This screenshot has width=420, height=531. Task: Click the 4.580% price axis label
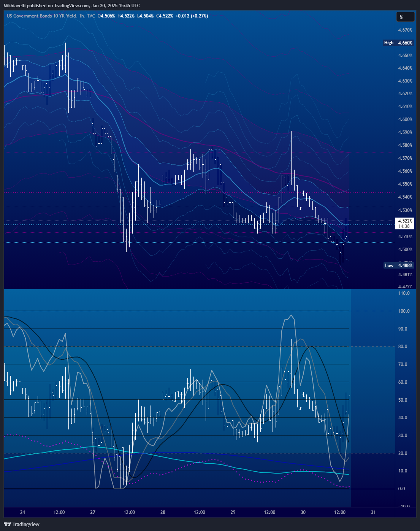click(x=405, y=145)
